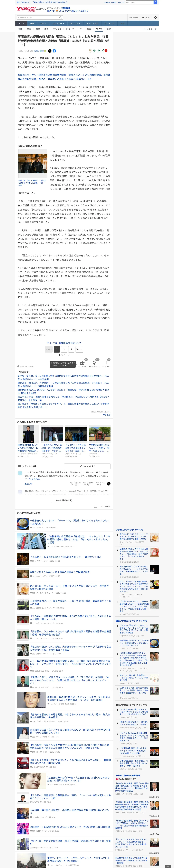Screen dimensions: 174x868
Task: Click the search magnifier button beside keyword field
Action: (x=60, y=18)
